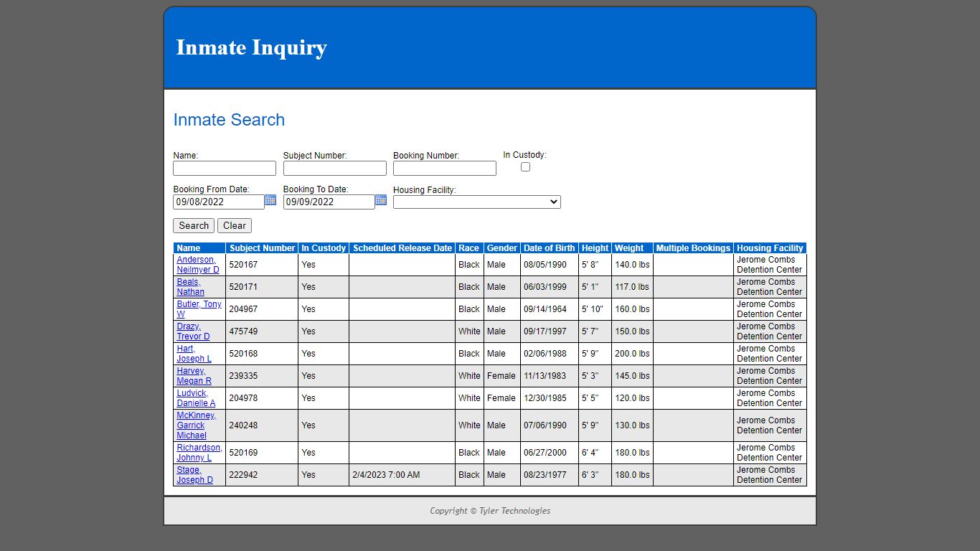Open calendar picker for Booking To Date
The height and width of the screenshot is (551, 980).
point(381,200)
